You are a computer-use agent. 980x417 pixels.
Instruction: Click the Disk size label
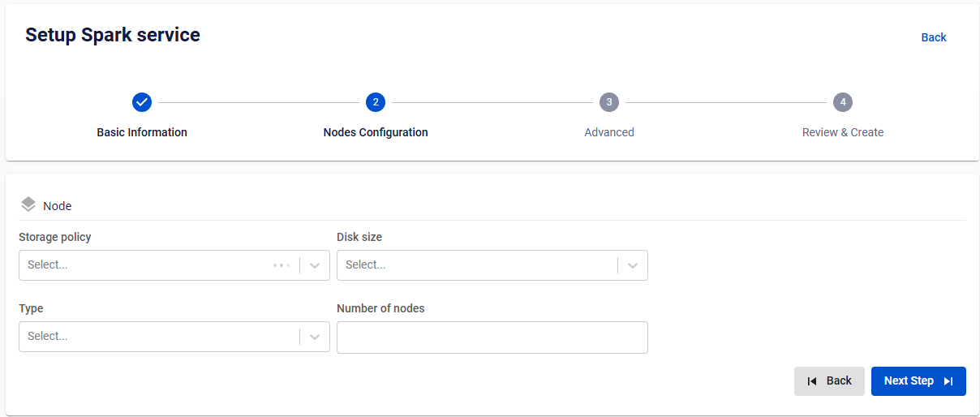point(359,237)
